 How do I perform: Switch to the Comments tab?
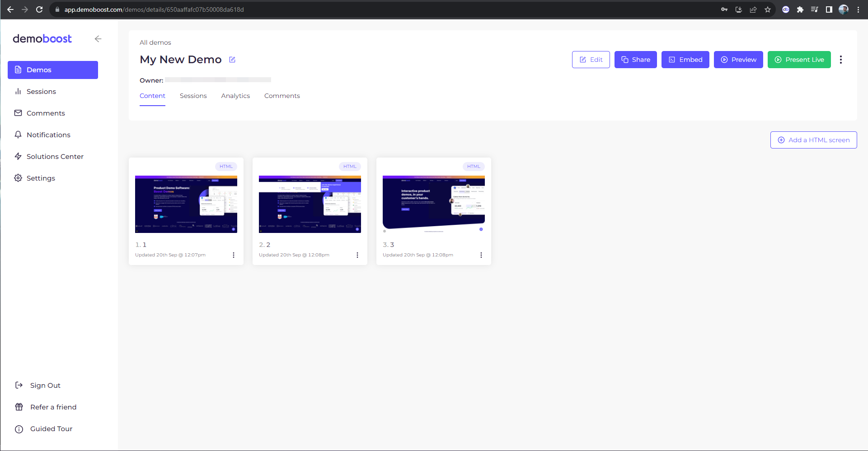(282, 96)
